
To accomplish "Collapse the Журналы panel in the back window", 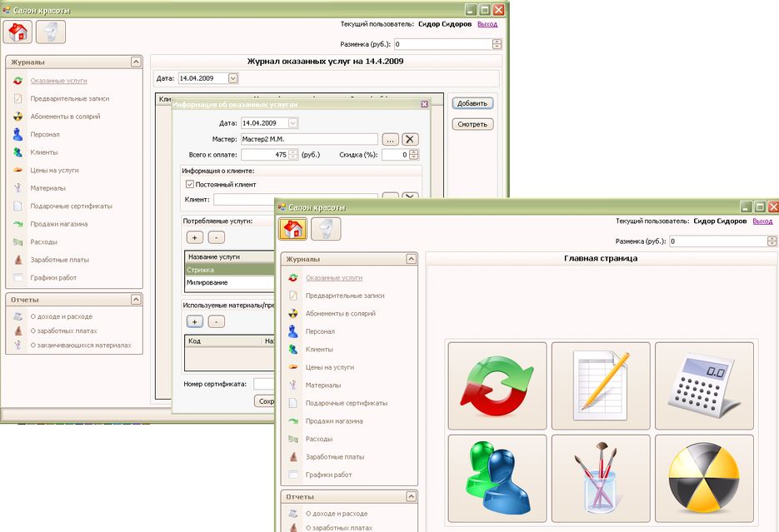I will point(136,62).
